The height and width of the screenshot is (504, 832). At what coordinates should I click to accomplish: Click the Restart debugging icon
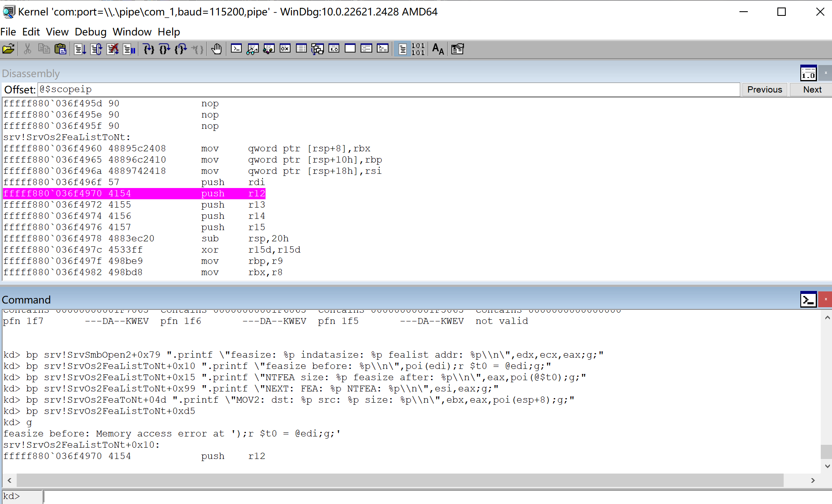[x=96, y=49]
